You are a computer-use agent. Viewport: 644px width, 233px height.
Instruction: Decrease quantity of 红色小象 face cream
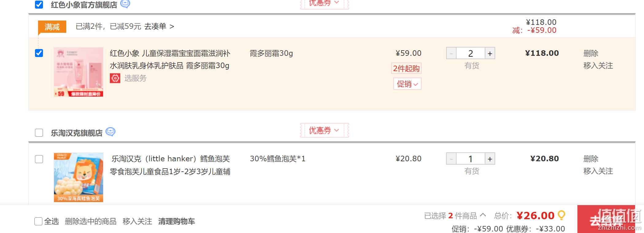tap(451, 53)
